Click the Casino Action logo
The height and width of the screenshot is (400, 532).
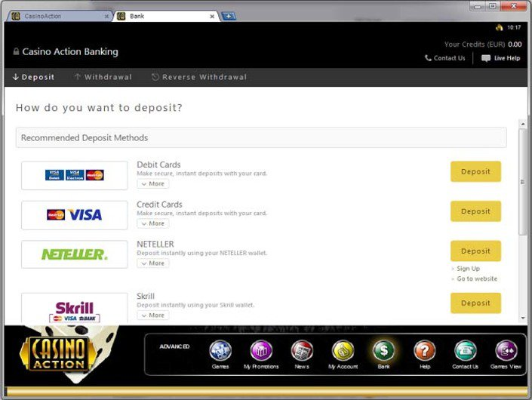tap(58, 353)
